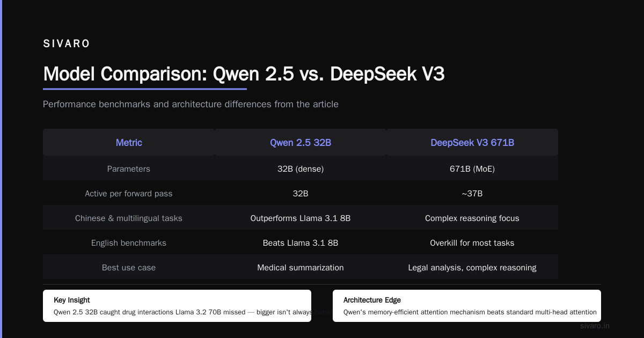Click Legal analysis, complex reasoning cell
The image size is (644, 338).
pos(472,267)
